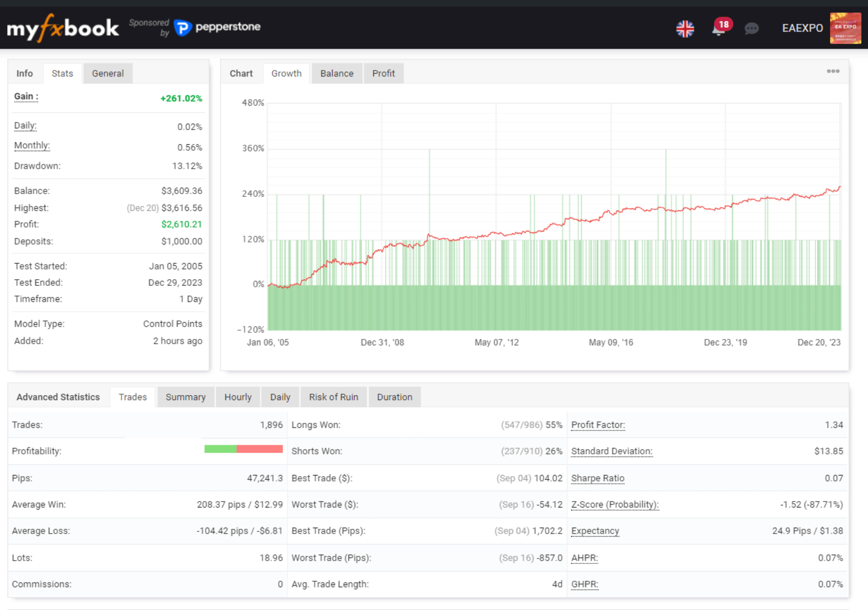
Task: Open the Duration statistics tab
Action: click(x=395, y=397)
